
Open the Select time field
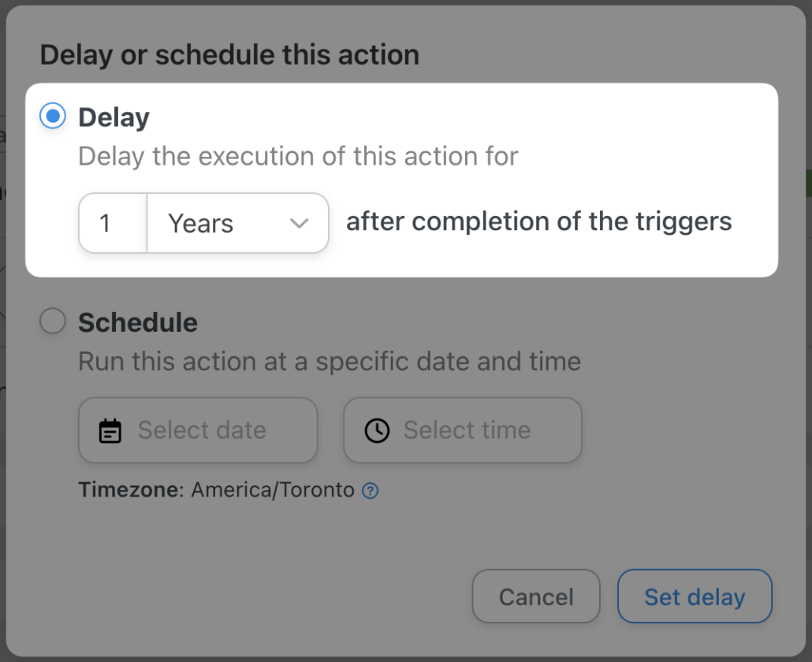462,430
